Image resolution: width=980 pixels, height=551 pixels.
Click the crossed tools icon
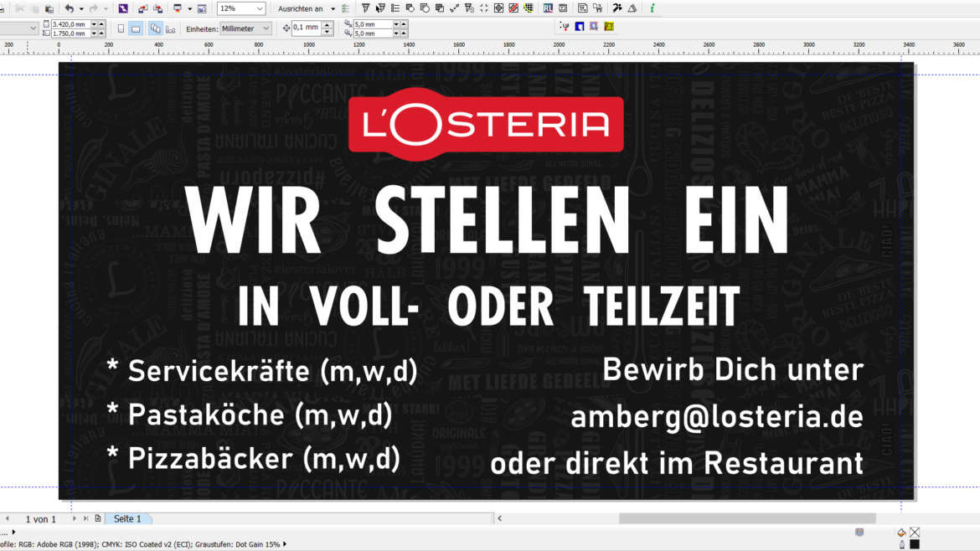[x=617, y=8]
